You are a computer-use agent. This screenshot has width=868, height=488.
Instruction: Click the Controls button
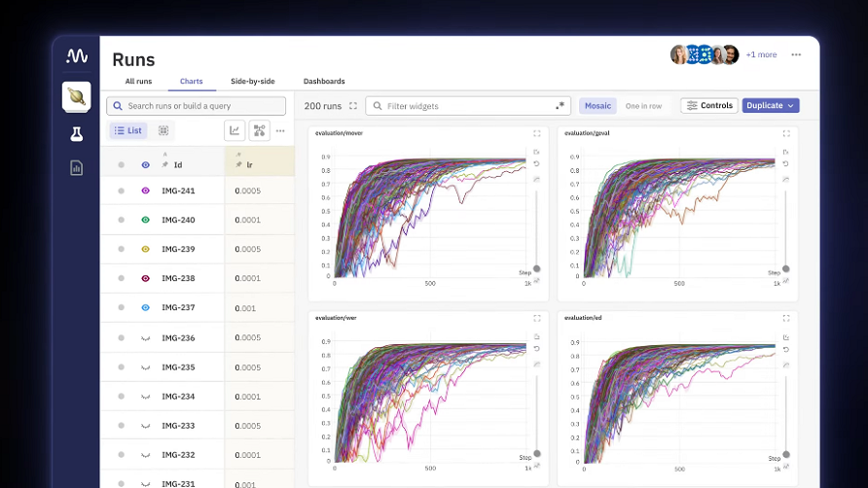707,105
